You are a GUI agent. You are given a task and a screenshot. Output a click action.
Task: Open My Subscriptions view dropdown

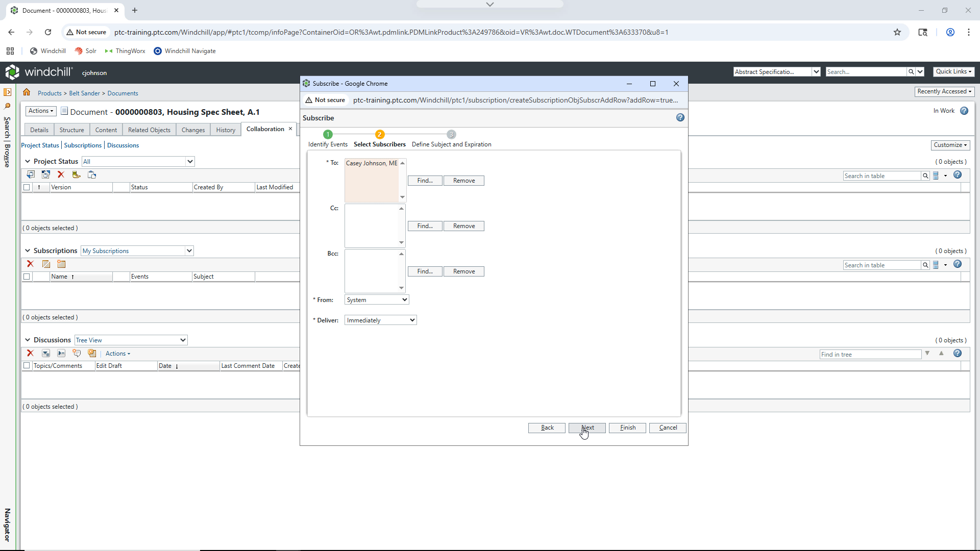(x=137, y=251)
